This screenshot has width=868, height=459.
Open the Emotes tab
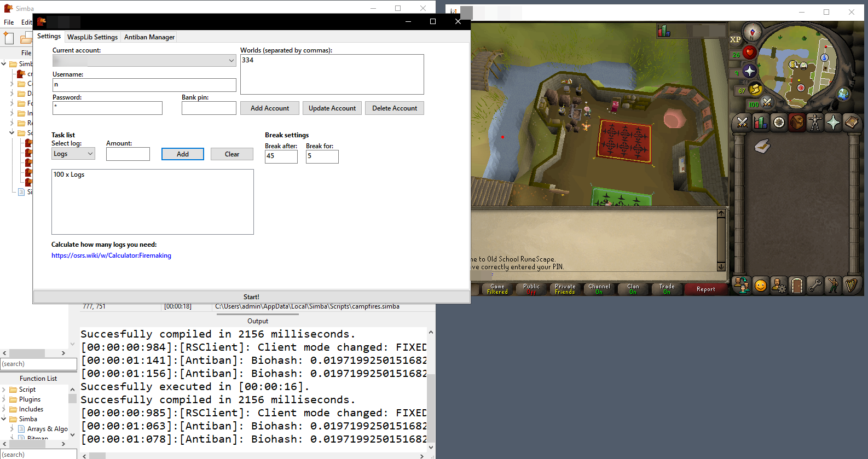pos(833,286)
